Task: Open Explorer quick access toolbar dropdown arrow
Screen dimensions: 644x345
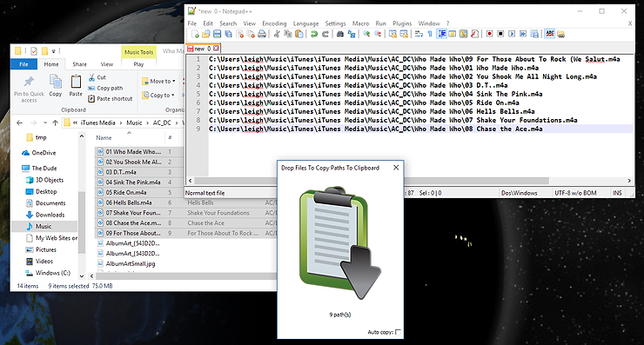Action: (x=53, y=51)
